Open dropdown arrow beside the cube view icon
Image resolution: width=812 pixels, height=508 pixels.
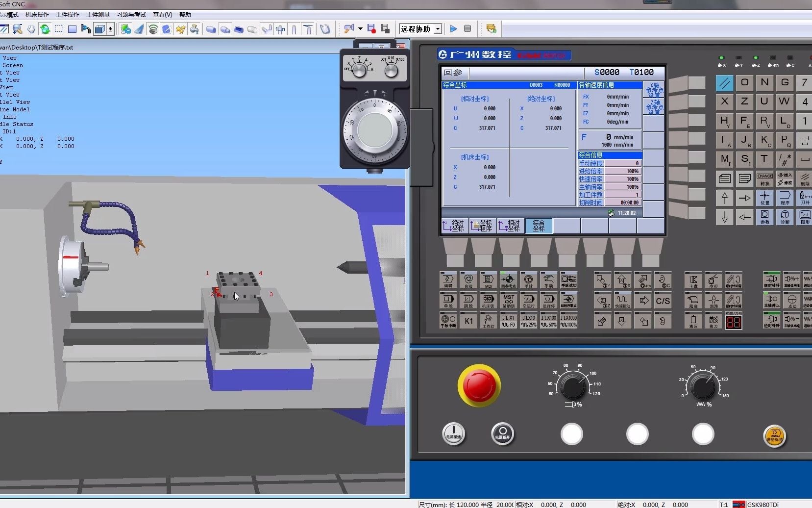click(x=111, y=29)
